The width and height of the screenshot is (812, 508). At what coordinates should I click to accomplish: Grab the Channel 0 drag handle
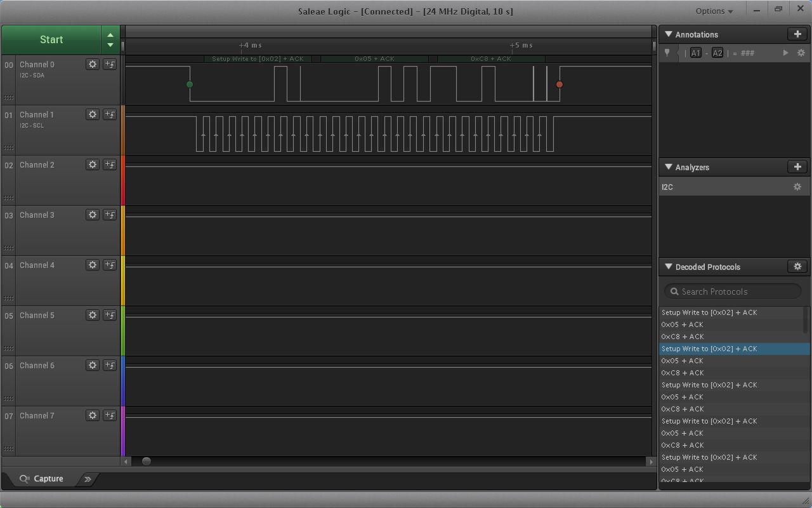(9, 97)
